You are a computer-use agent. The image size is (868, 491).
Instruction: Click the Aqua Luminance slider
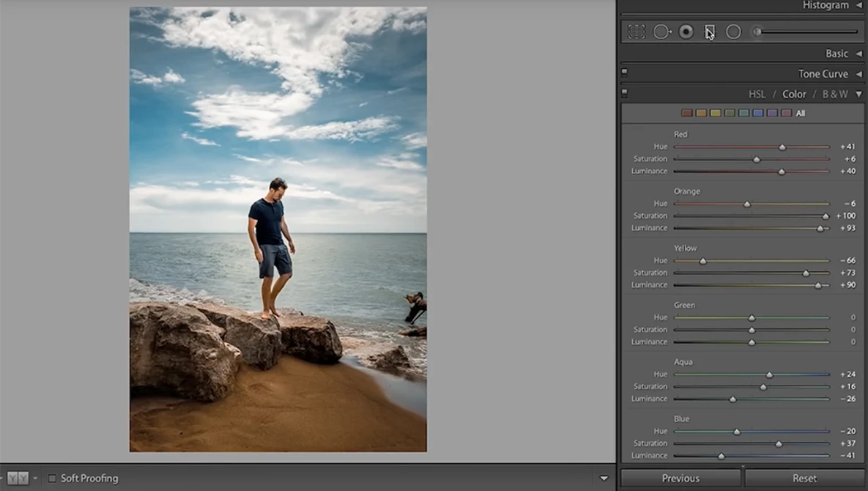[x=752, y=399]
